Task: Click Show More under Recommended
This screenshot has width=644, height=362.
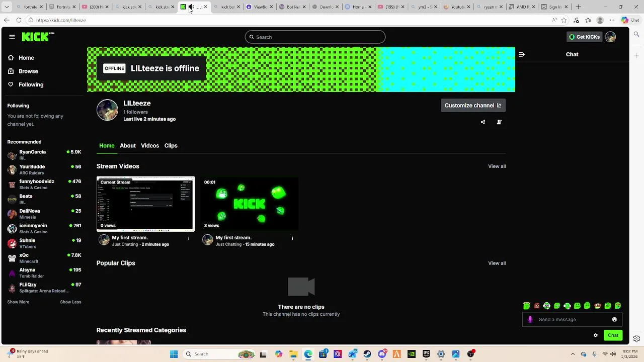Action: click(18, 302)
